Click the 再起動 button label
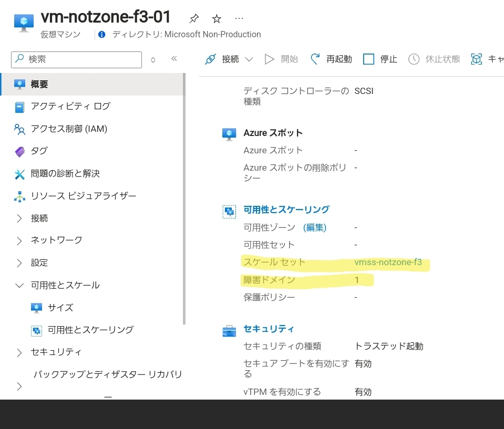Image resolution: width=504 pixels, height=429 pixels. point(339,59)
